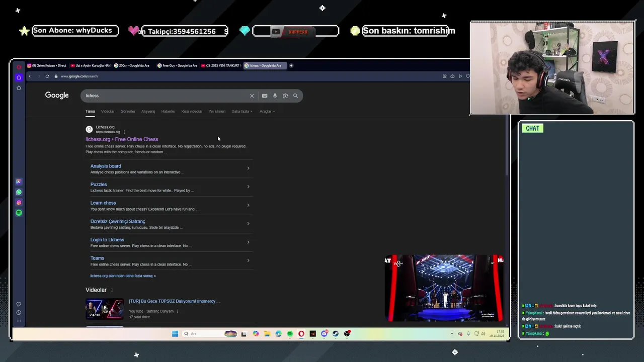Switch to the 250sr Google tab
The image size is (644, 362).
click(134, 65)
